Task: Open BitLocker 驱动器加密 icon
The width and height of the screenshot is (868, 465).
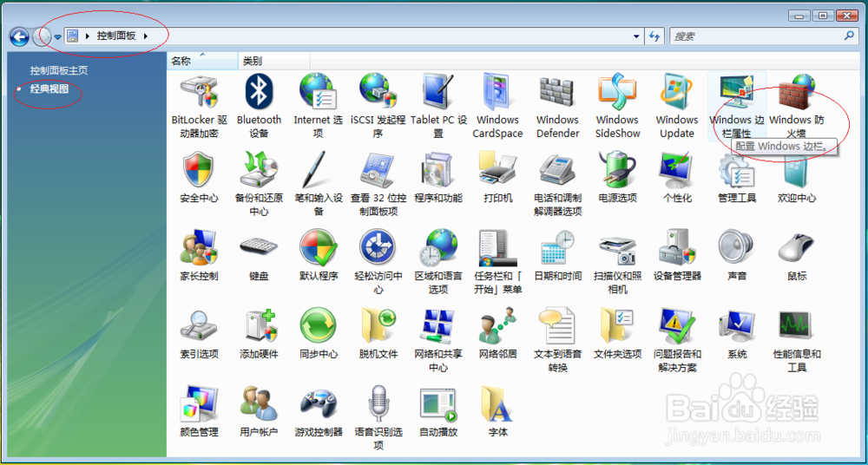Action: (x=199, y=91)
